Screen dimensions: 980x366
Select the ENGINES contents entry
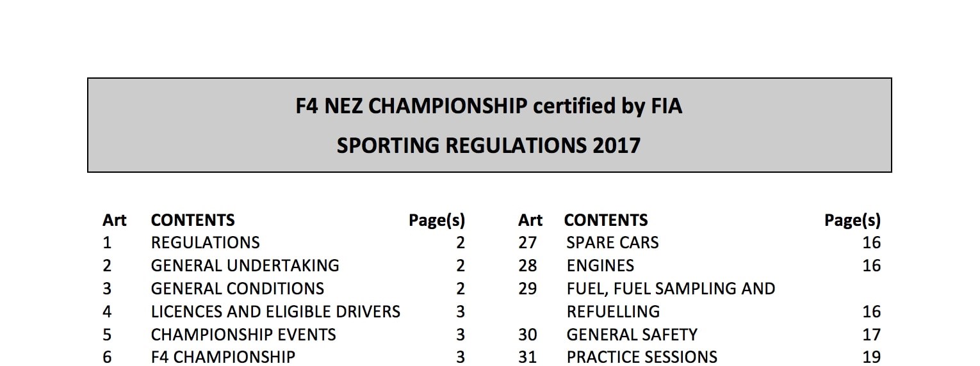point(600,266)
